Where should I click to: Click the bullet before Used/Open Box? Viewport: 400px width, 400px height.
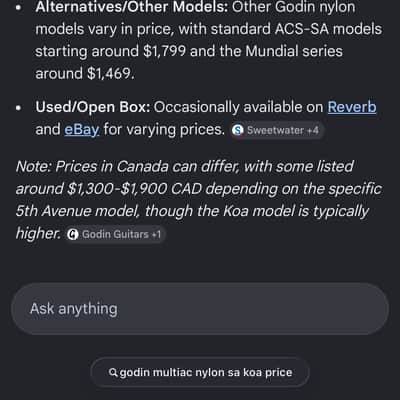pyautogui.click(x=18, y=108)
